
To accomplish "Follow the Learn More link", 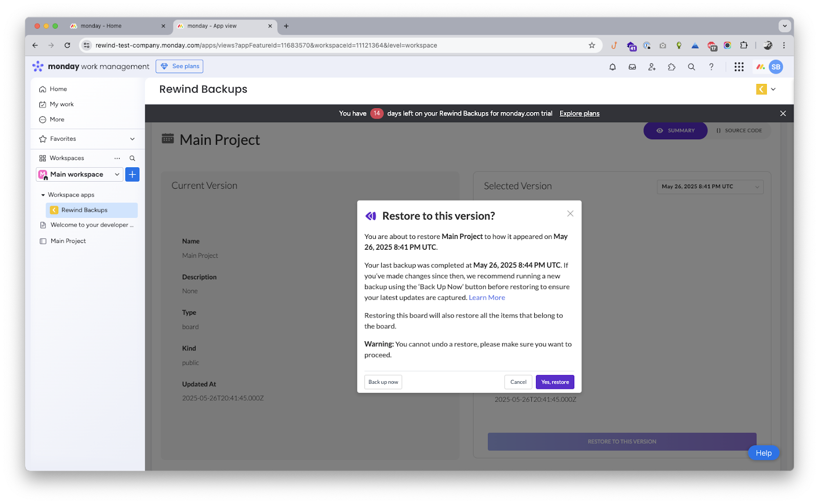I will coord(487,298).
